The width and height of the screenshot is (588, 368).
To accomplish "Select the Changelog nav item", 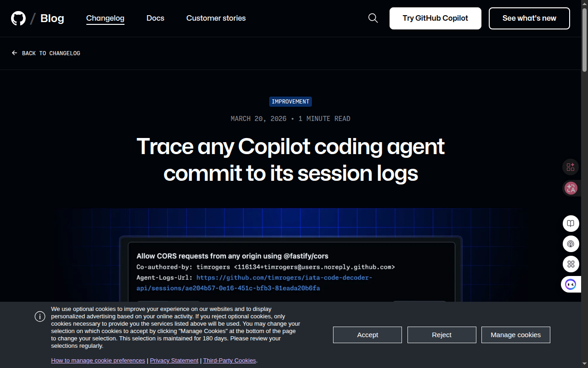I will point(105,18).
